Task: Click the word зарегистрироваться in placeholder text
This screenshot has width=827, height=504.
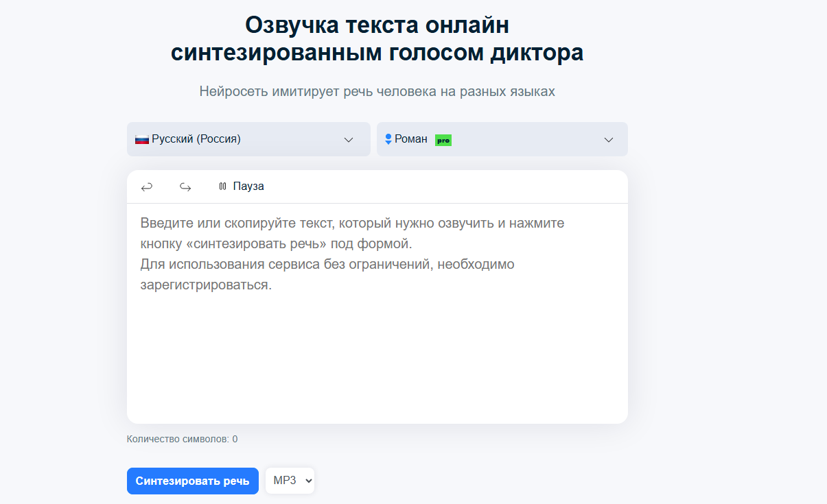Action: [x=206, y=285]
